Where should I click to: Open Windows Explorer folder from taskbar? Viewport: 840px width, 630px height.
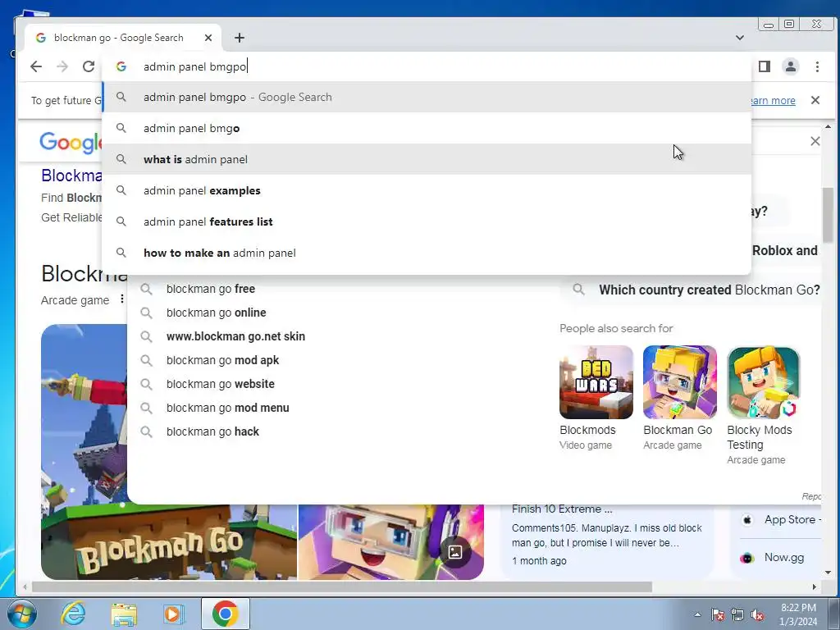(124, 614)
